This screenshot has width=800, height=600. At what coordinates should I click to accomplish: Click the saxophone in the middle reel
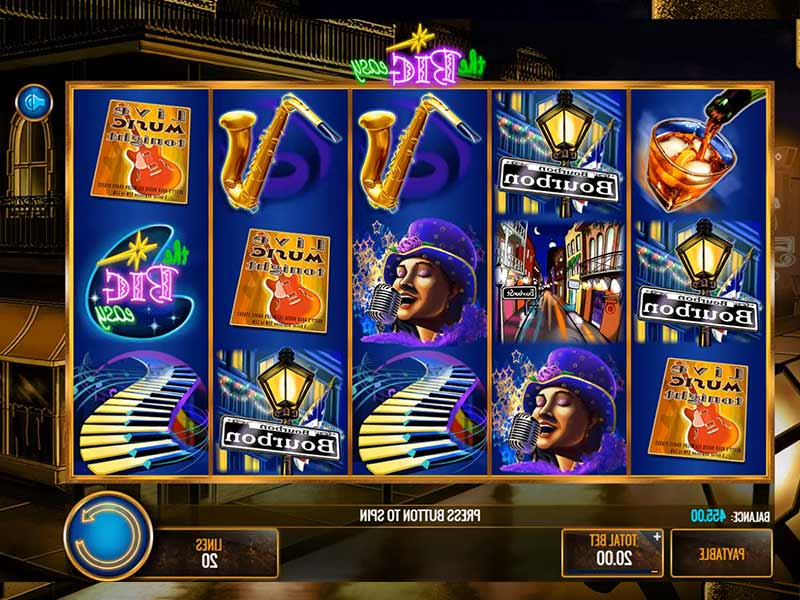(x=419, y=152)
